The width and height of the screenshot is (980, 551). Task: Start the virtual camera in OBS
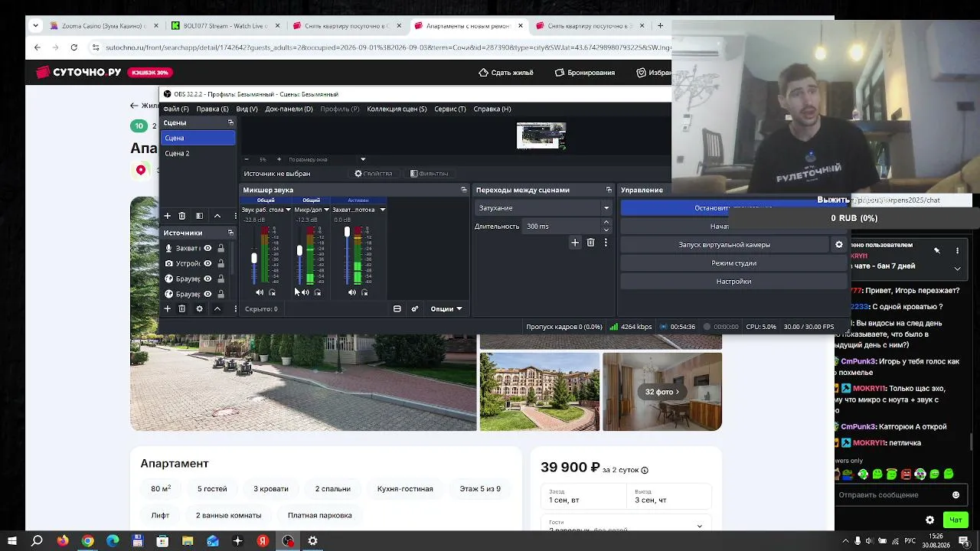click(724, 245)
